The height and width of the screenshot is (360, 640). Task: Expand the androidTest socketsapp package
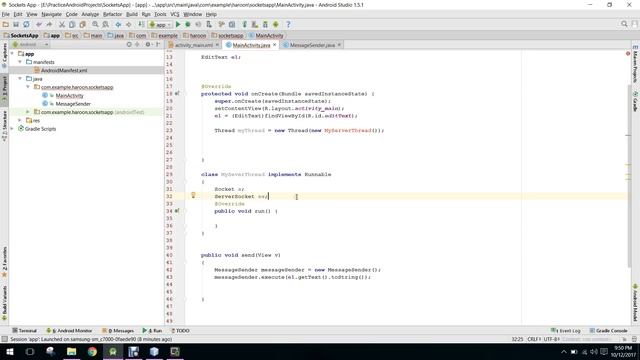28,112
